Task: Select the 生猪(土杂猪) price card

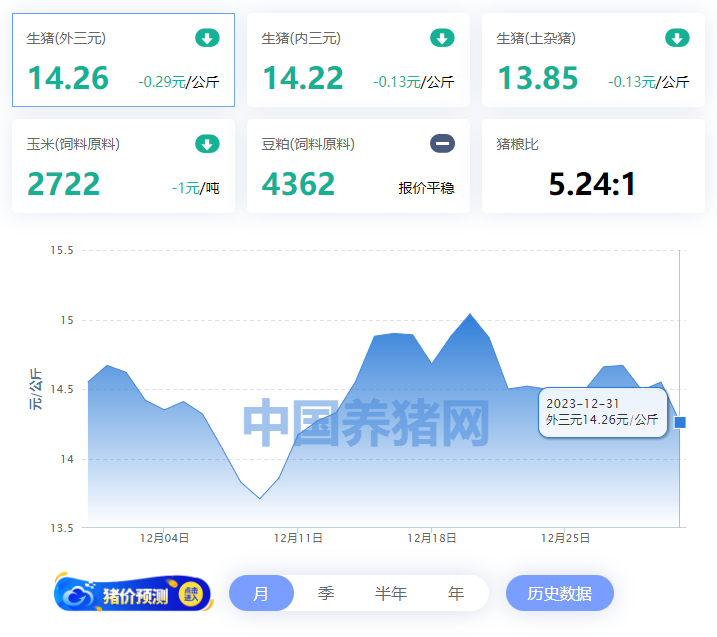Action: point(593,60)
